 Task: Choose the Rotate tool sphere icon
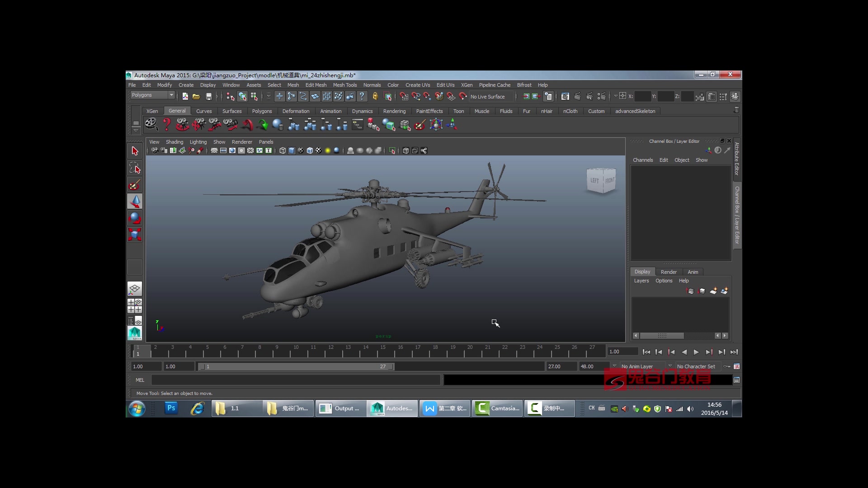tap(135, 218)
